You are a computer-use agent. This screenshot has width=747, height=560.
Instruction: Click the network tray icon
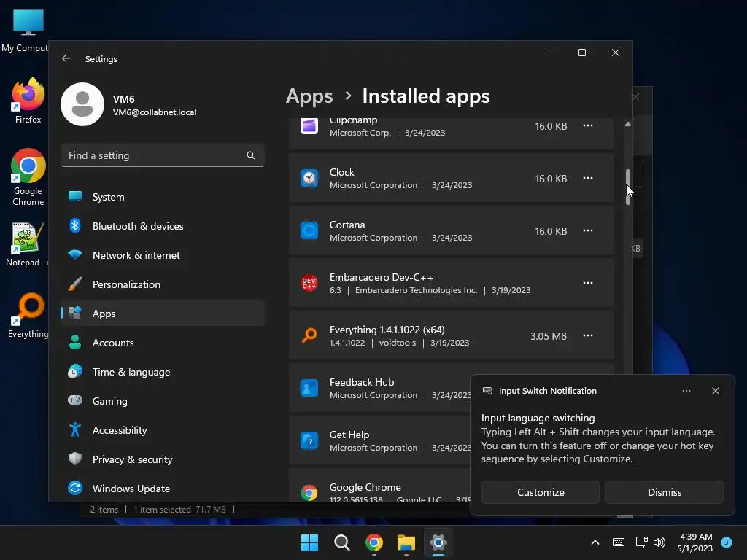pos(641,542)
